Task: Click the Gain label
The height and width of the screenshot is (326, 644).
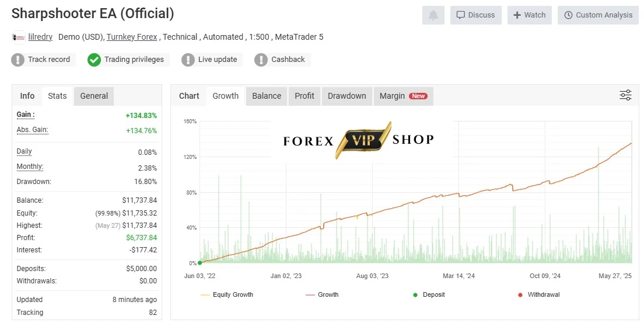Action: 26,115
